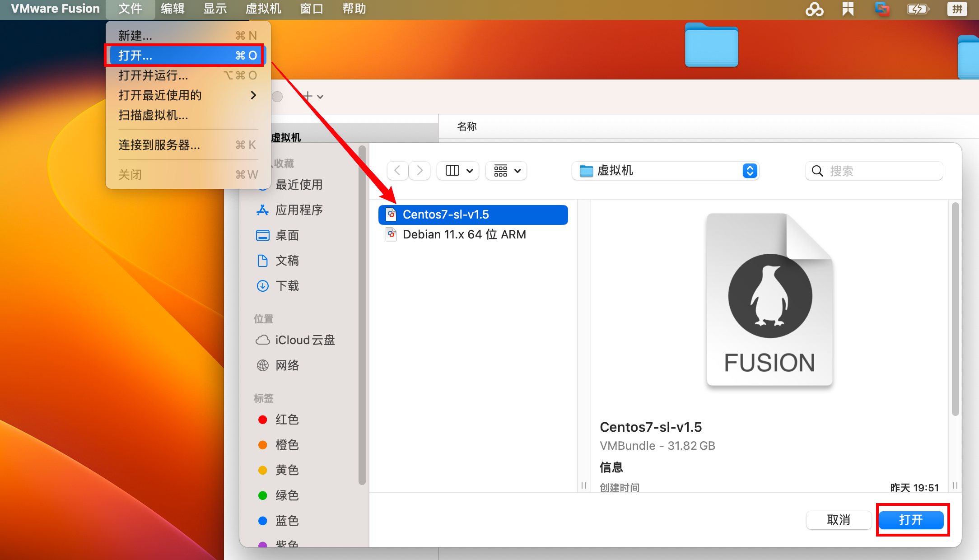The width and height of the screenshot is (979, 560).
Task: Open the 虚拟机 folder location popup
Action: click(x=666, y=171)
